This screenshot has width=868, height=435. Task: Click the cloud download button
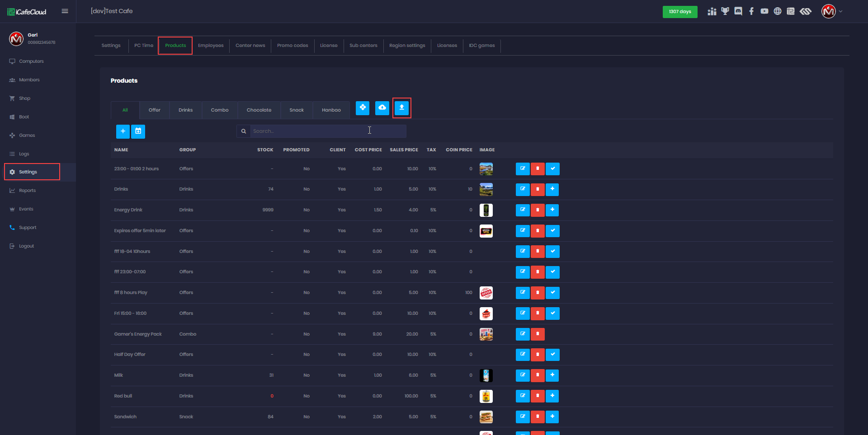coord(382,108)
